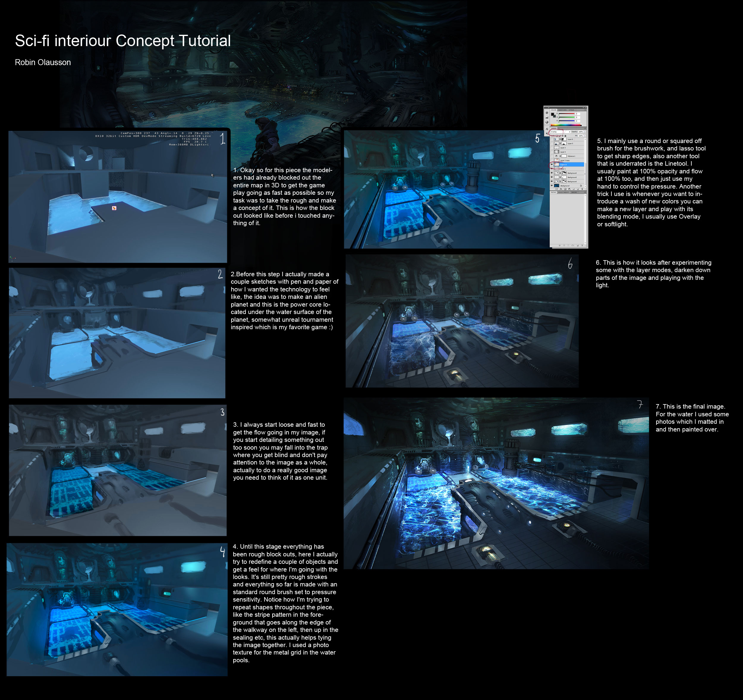Open the Opacity slider arrow
743x700 pixels.
pos(585,132)
